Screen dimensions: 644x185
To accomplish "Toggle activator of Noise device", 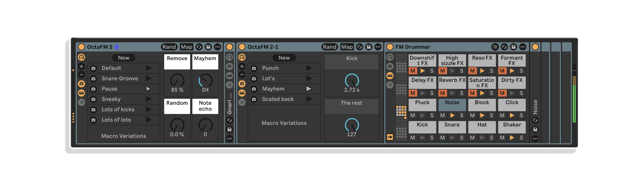I will tap(535, 47).
